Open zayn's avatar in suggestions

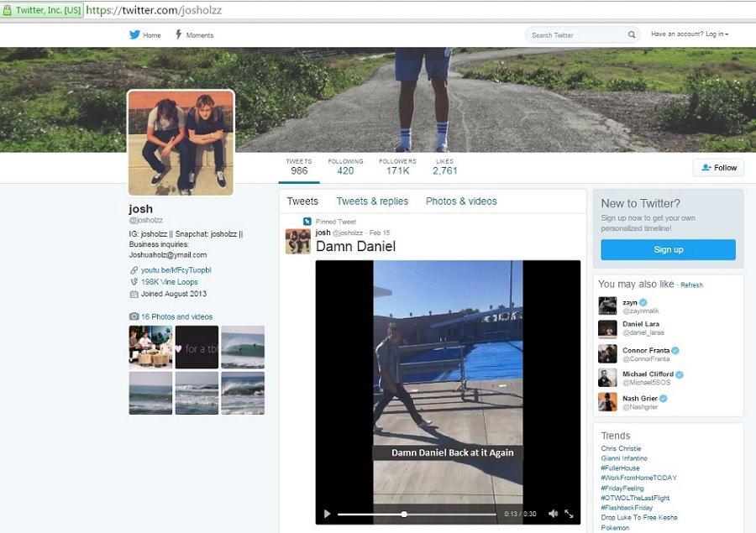[x=607, y=306]
